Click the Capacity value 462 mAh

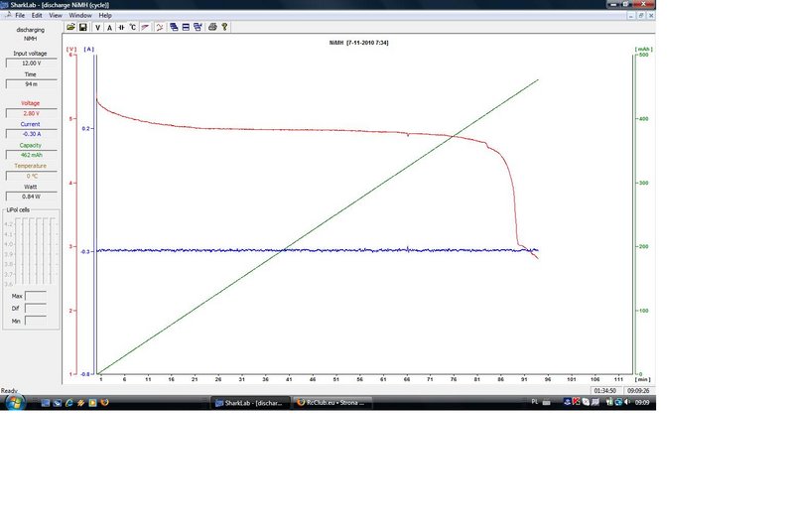(x=32, y=155)
